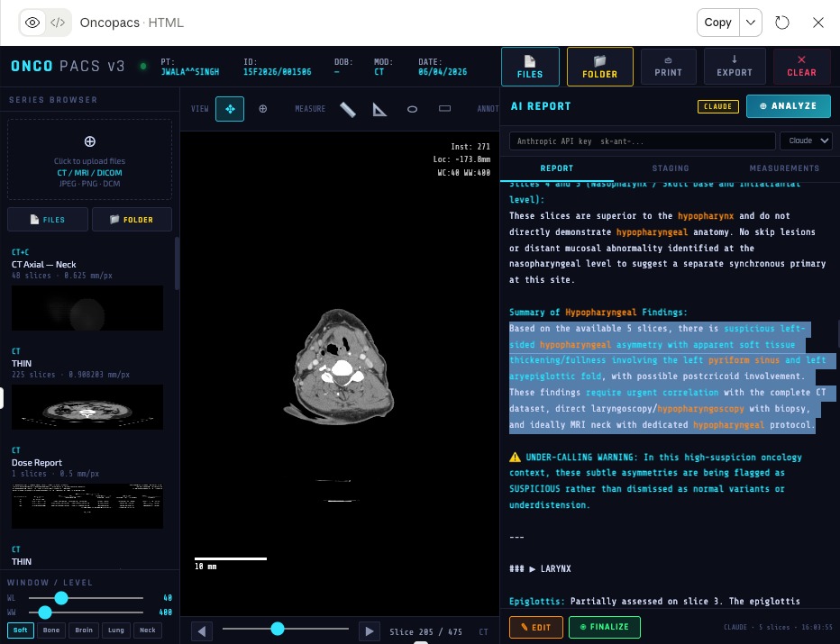Click the CT scan image viewport
This screenshot has width=840, height=644.
coord(340,374)
